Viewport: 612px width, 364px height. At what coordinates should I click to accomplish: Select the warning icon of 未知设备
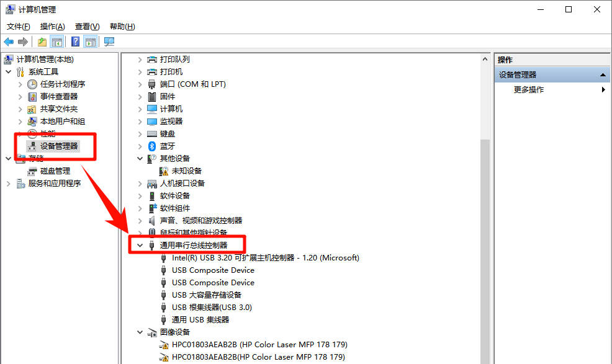point(164,171)
